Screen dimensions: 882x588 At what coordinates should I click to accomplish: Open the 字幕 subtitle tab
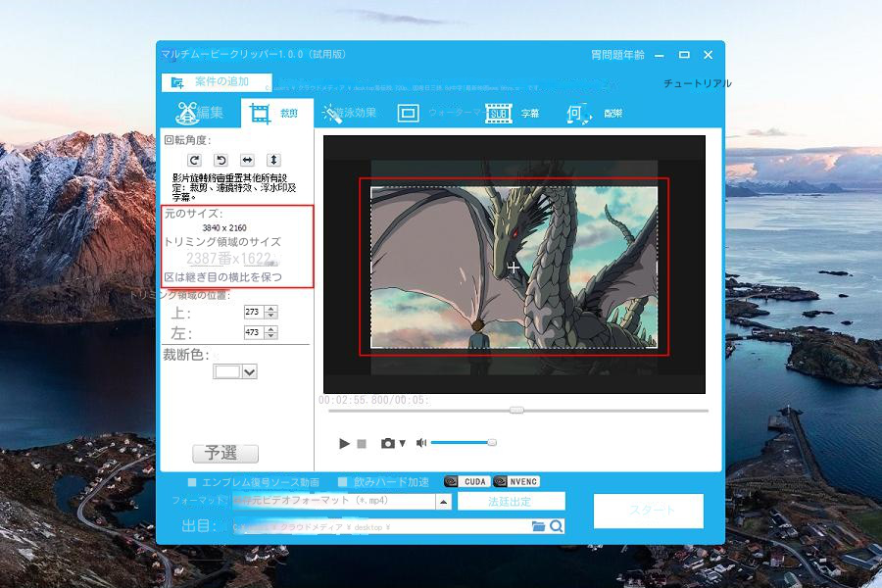pos(512,113)
